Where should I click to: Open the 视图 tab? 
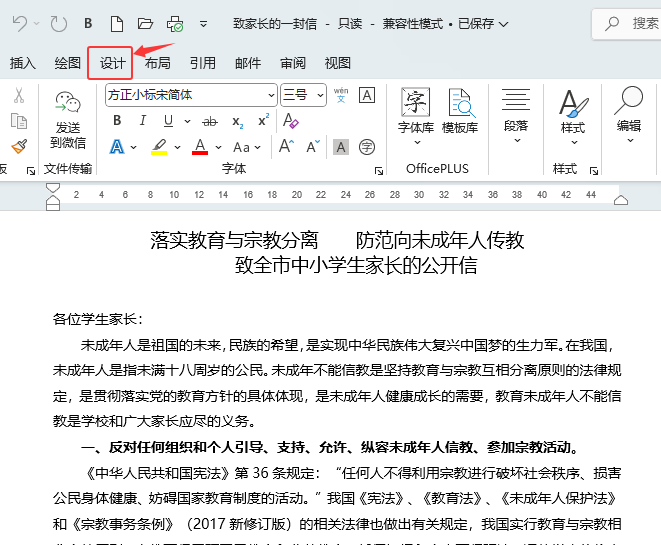(338, 63)
